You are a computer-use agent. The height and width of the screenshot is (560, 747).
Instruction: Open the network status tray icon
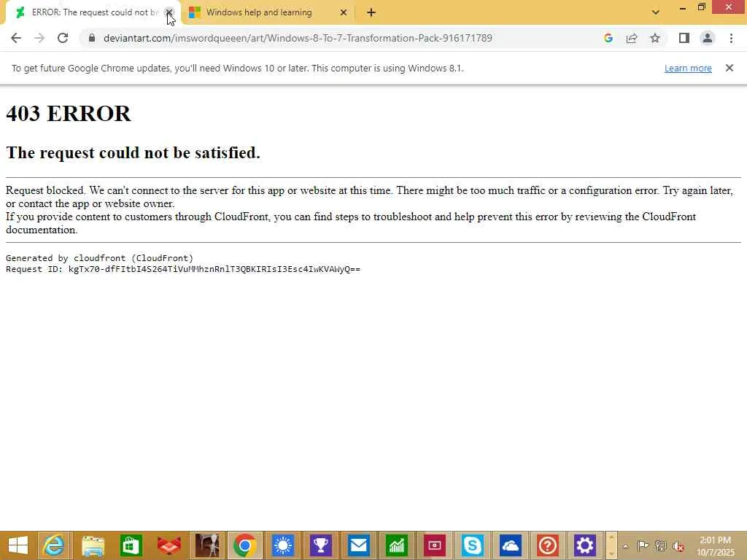(x=660, y=545)
